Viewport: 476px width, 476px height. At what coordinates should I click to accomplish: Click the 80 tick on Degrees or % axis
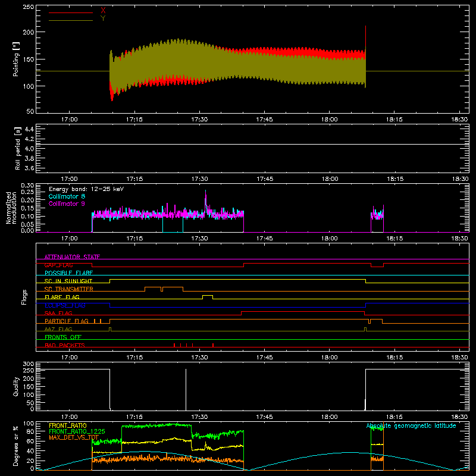click(x=30, y=431)
